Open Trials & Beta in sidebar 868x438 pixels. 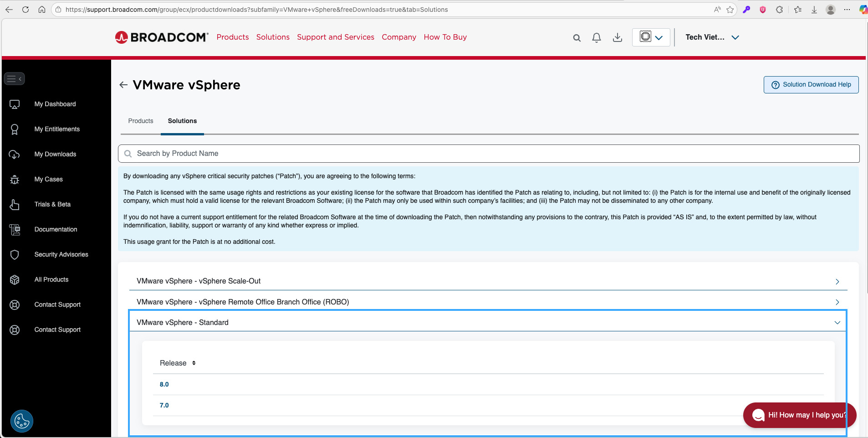52,205
